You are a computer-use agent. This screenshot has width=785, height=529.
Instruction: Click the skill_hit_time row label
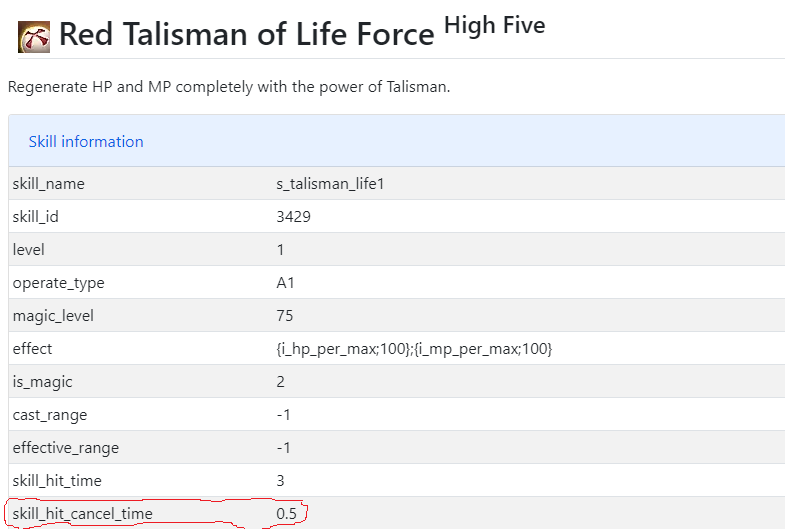[57, 481]
